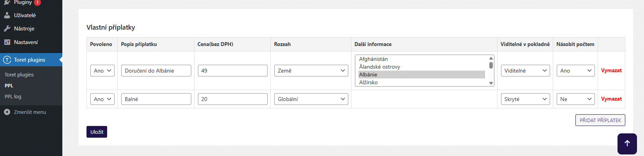Click the price field containing 49
Screen dimensions: 644x156
click(x=233, y=71)
